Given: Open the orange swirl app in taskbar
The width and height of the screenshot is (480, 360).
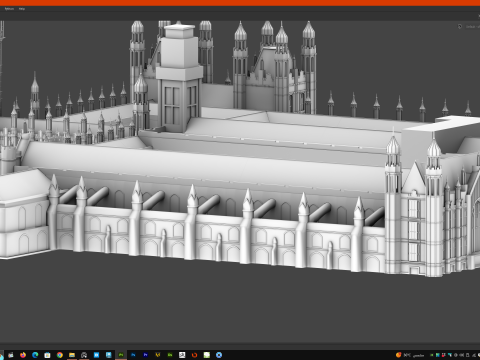Looking at the screenshot, I should [194, 355].
